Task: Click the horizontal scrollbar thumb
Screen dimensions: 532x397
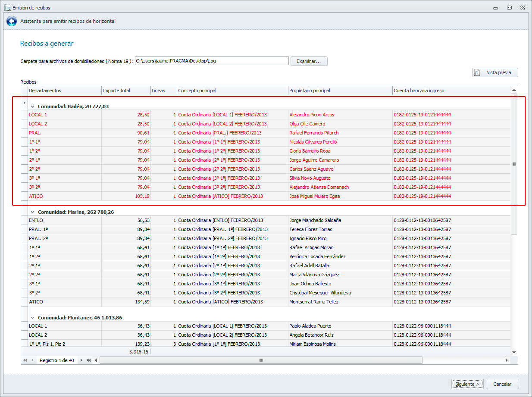Action: 261,360
